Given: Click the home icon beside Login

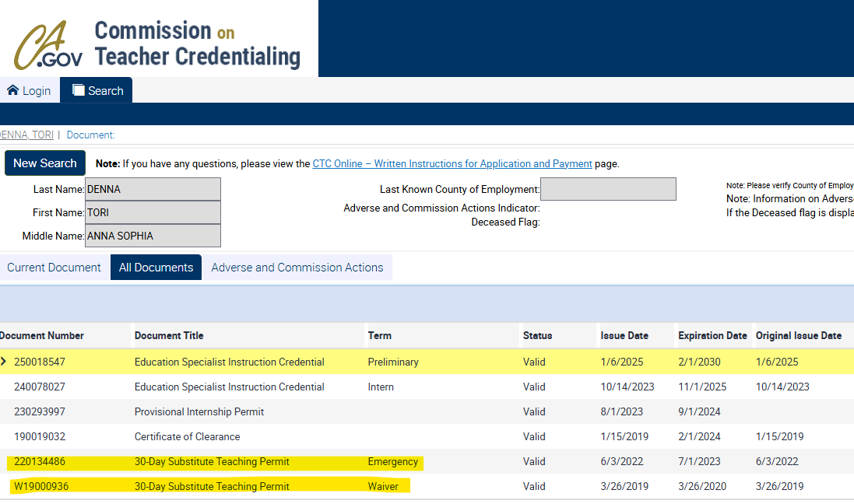Looking at the screenshot, I should tap(13, 90).
